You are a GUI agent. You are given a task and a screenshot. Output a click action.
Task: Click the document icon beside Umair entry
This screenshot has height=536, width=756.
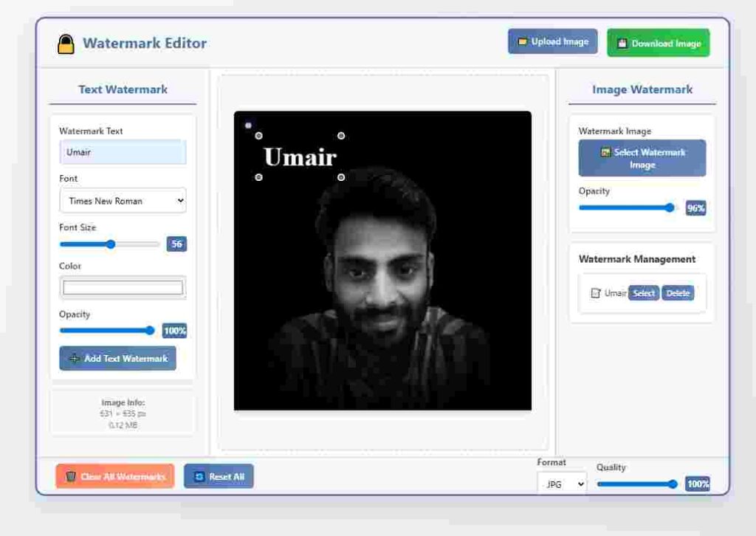[x=595, y=293]
